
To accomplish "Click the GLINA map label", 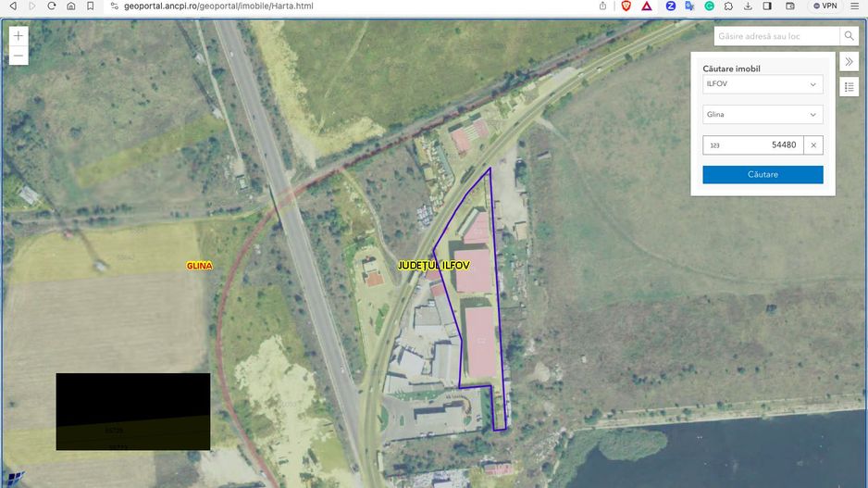I will pyautogui.click(x=199, y=266).
